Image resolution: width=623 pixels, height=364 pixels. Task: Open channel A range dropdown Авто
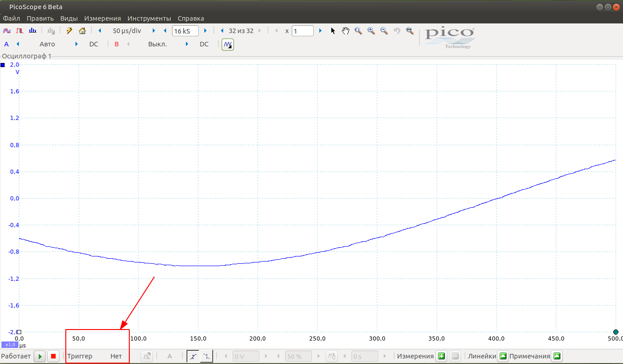tap(47, 45)
